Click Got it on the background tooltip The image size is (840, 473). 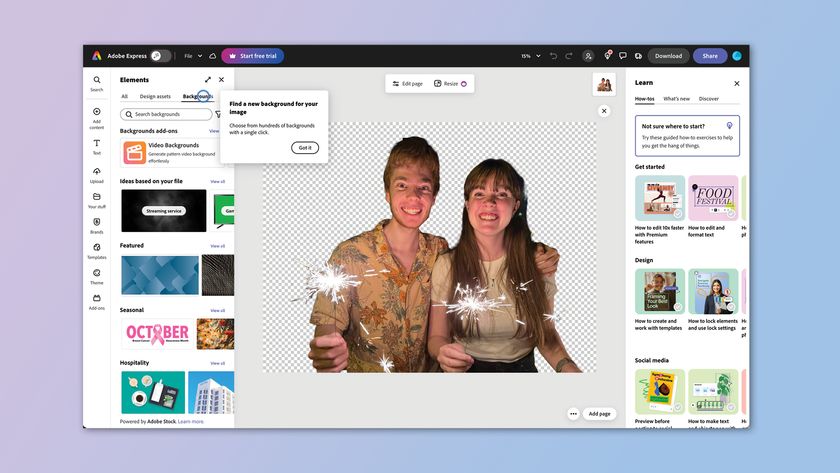pos(305,148)
